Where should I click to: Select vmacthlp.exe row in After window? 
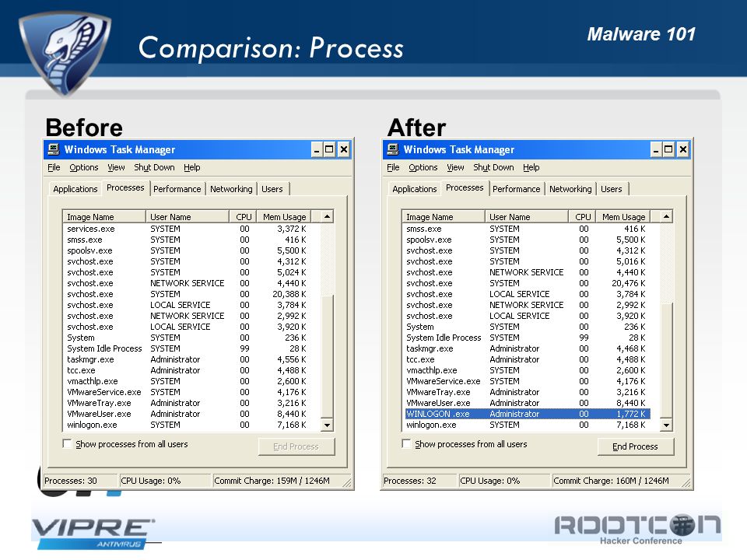(x=528, y=370)
